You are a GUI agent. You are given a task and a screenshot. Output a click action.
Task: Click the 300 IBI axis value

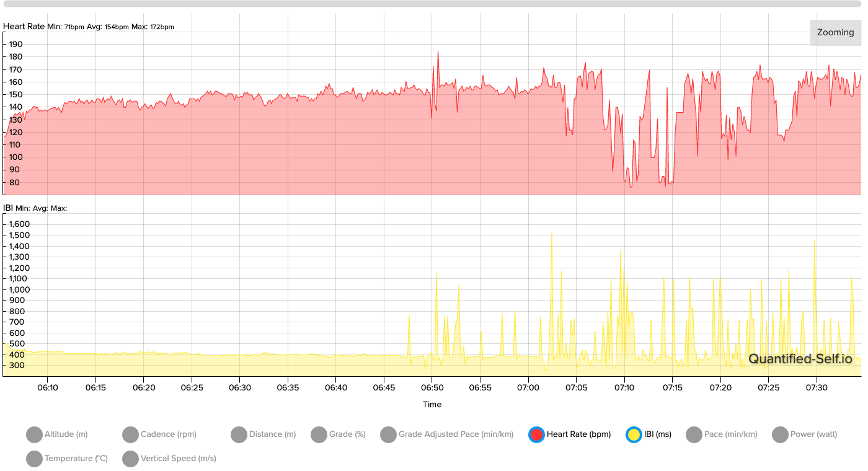click(17, 366)
